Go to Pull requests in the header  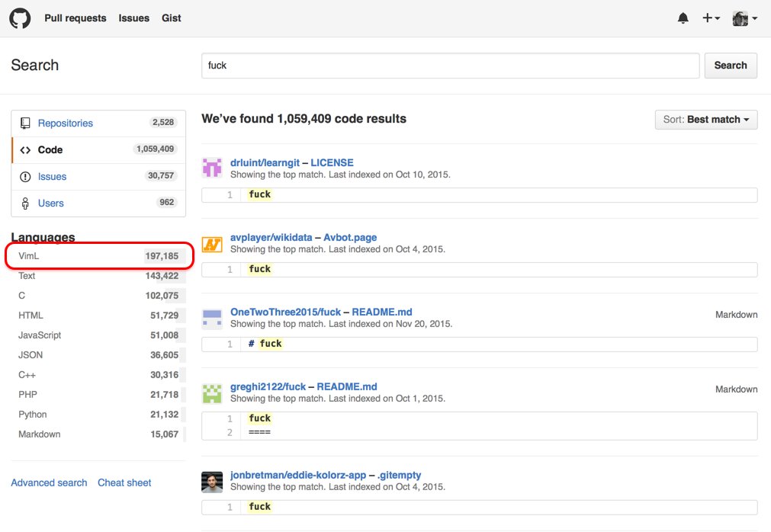click(75, 18)
